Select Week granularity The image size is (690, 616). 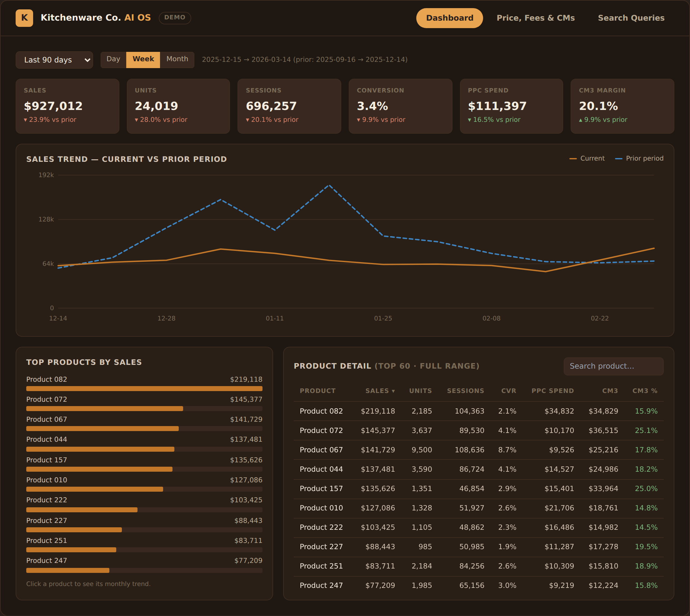143,60
